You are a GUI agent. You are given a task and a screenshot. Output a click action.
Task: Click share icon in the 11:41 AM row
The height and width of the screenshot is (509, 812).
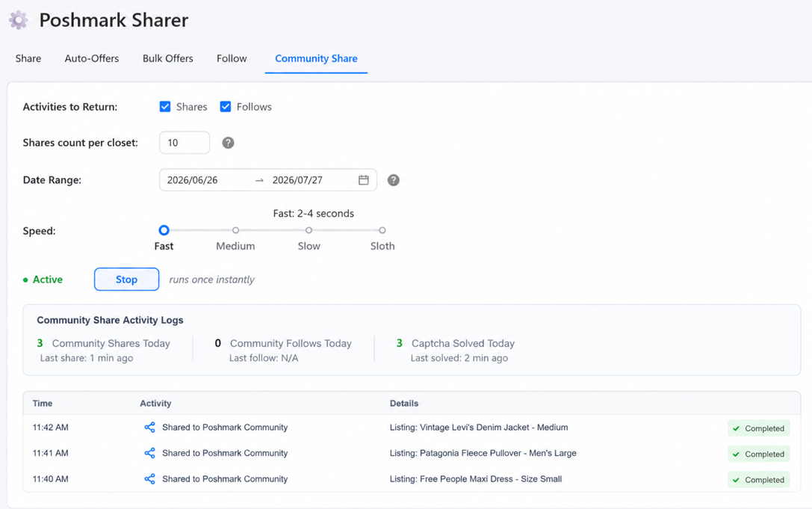coord(149,453)
